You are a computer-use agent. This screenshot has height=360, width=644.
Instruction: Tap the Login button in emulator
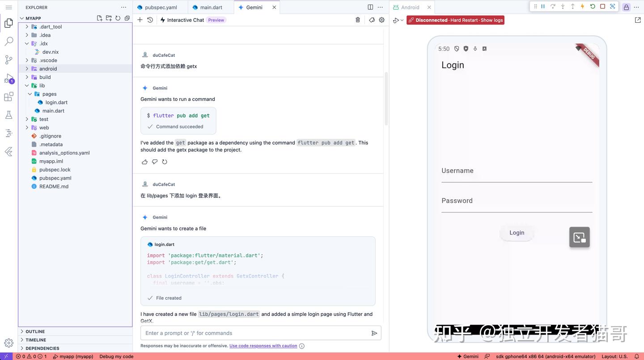pos(517,233)
